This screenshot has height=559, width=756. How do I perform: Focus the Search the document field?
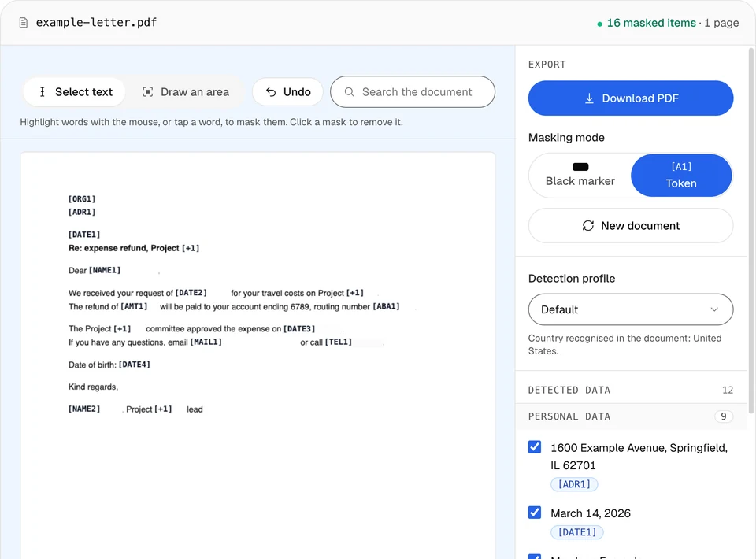point(413,91)
